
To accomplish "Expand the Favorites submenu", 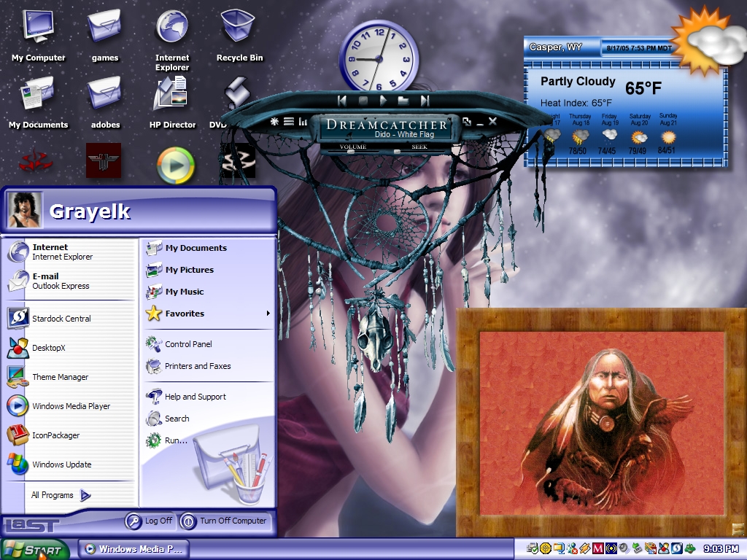I will click(268, 314).
